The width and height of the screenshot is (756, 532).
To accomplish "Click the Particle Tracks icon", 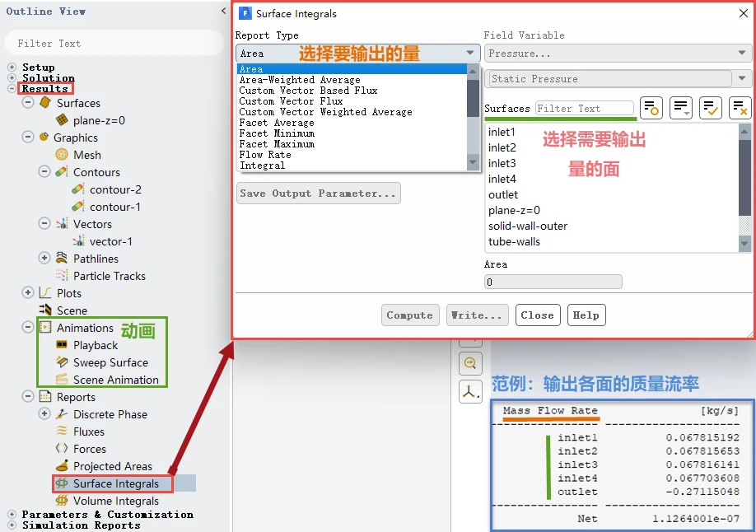I will click(62, 275).
